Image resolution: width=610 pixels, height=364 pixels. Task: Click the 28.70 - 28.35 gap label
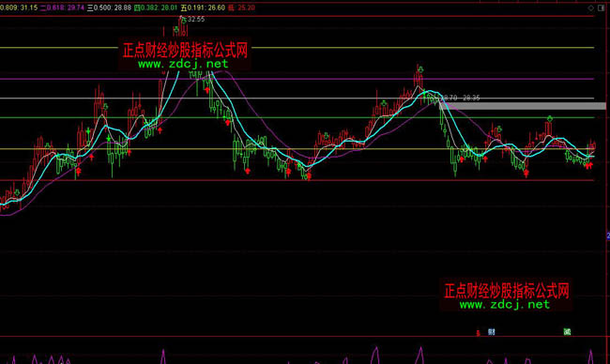click(460, 98)
